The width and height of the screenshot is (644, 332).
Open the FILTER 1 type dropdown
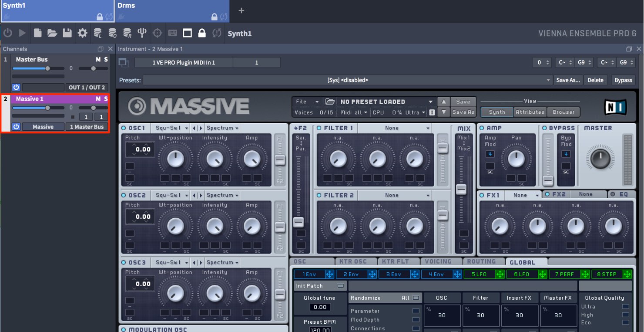tap(395, 128)
